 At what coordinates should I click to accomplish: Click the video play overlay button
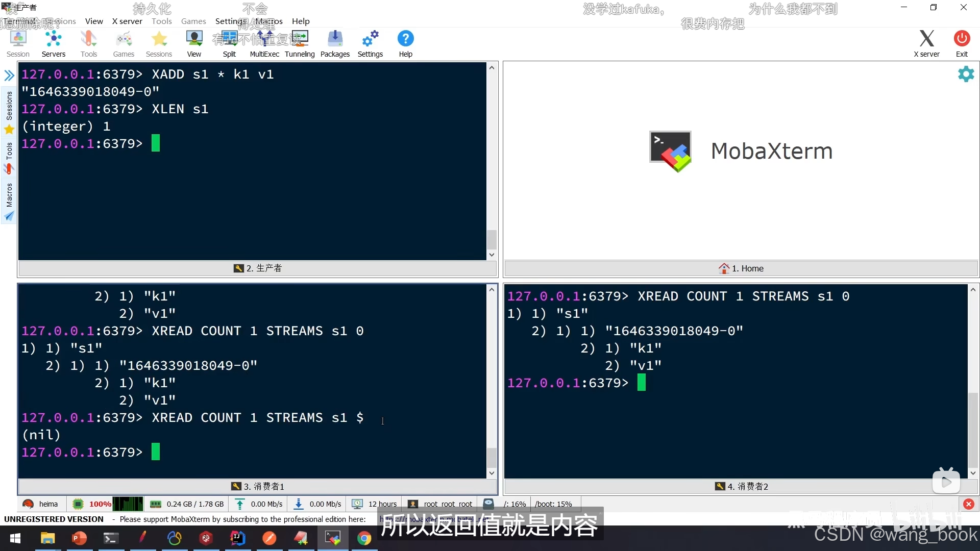[x=946, y=481]
